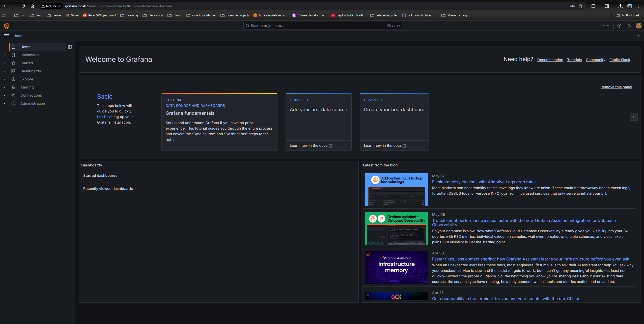Click the Infrastructure memory blog thumbnail

coord(396,267)
